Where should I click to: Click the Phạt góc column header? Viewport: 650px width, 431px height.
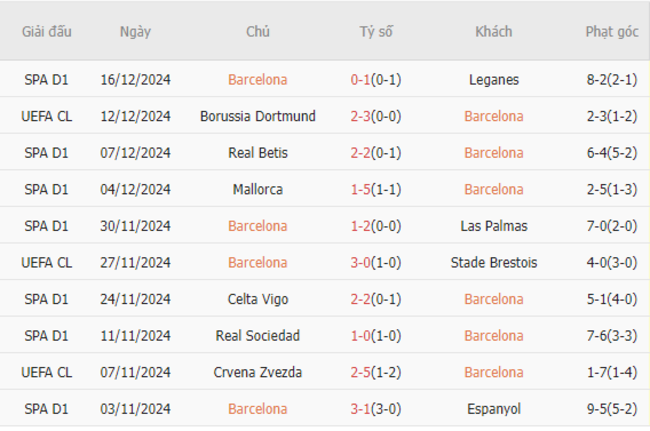point(612,32)
